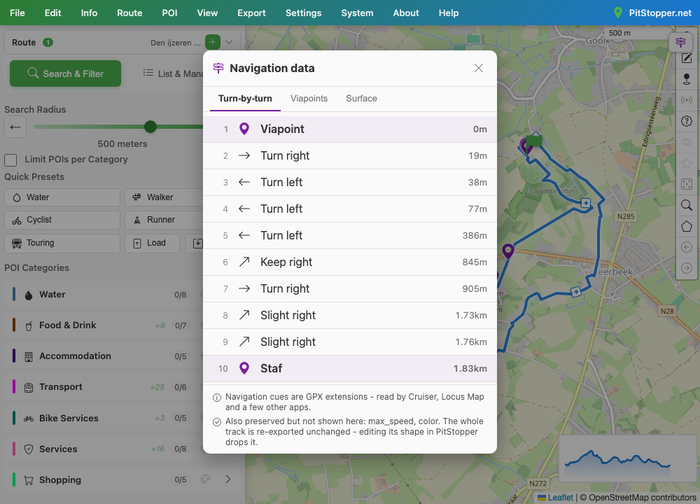The width and height of the screenshot is (700, 504).
Task: Open the question mark badge on the map toolbar
Action: (x=686, y=121)
